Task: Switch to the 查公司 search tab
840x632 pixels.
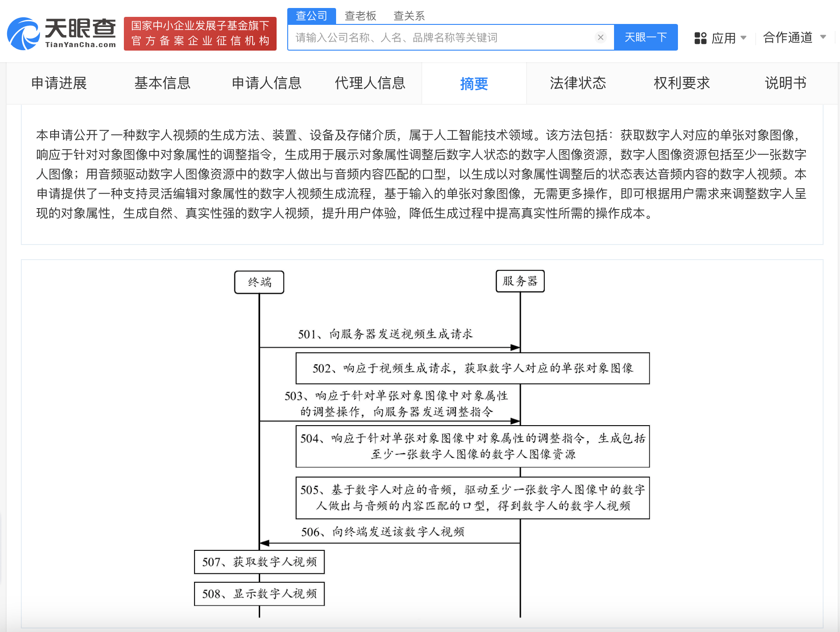Action: 312,16
